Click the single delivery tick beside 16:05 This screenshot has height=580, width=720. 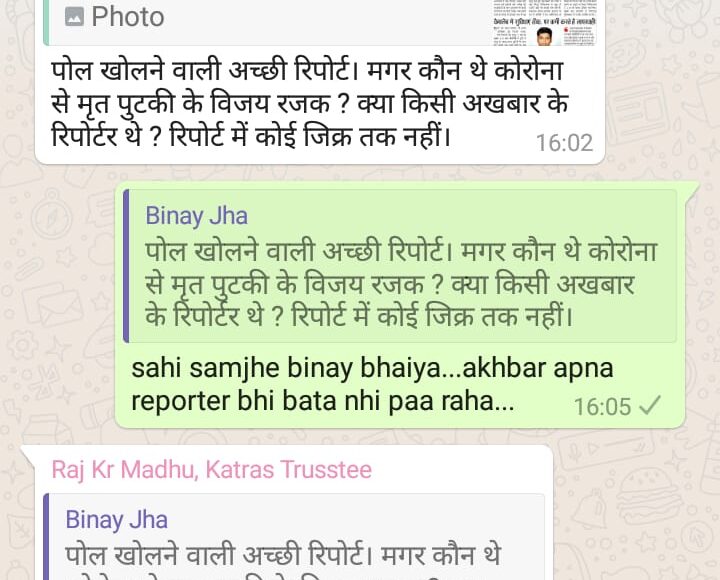[x=650, y=405]
